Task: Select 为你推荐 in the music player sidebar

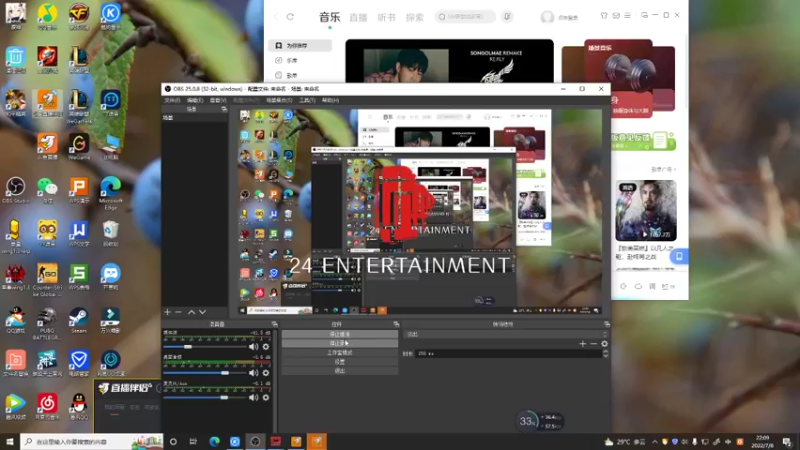Action: [x=300, y=45]
